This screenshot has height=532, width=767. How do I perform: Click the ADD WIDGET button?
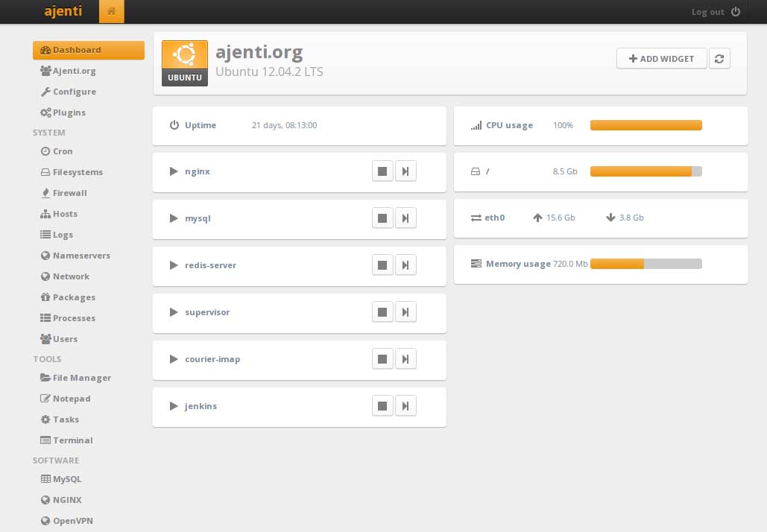661,58
